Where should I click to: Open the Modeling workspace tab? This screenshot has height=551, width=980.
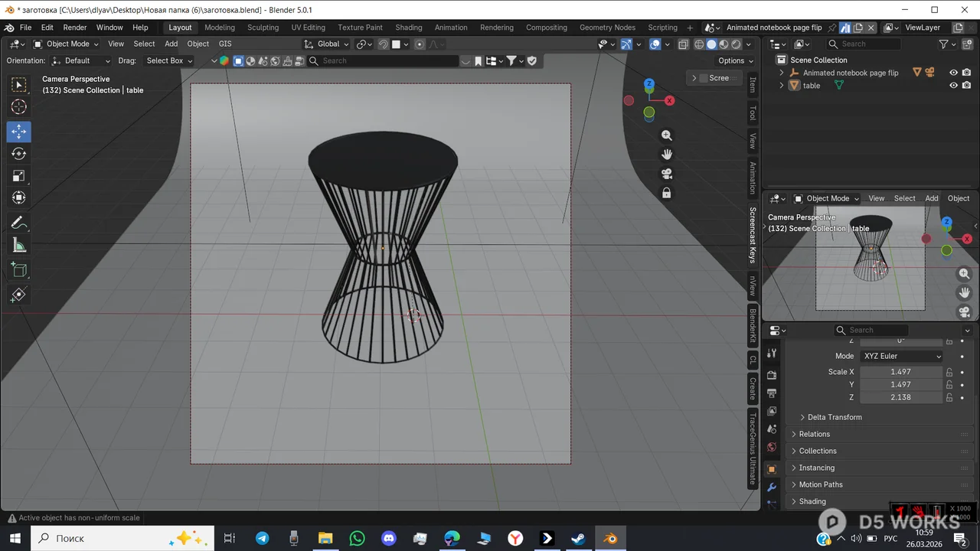[220, 28]
